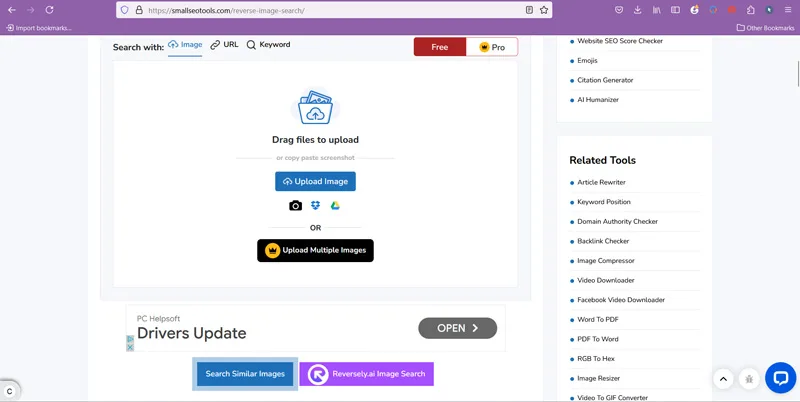The width and height of the screenshot is (800, 402).
Task: Open the Word To PDF link
Action: tap(598, 320)
